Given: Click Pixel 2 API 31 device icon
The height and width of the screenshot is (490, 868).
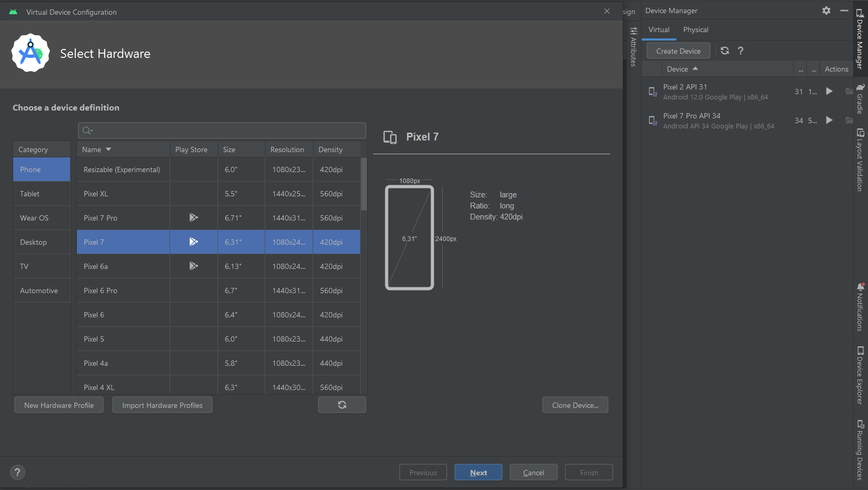Looking at the screenshot, I should point(653,92).
